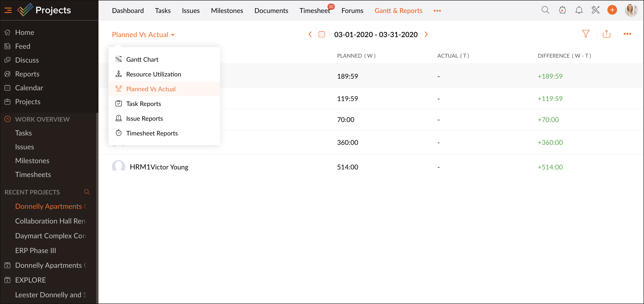Search recent projects magnifier icon
Image resolution: width=644 pixels, height=304 pixels.
point(87,192)
